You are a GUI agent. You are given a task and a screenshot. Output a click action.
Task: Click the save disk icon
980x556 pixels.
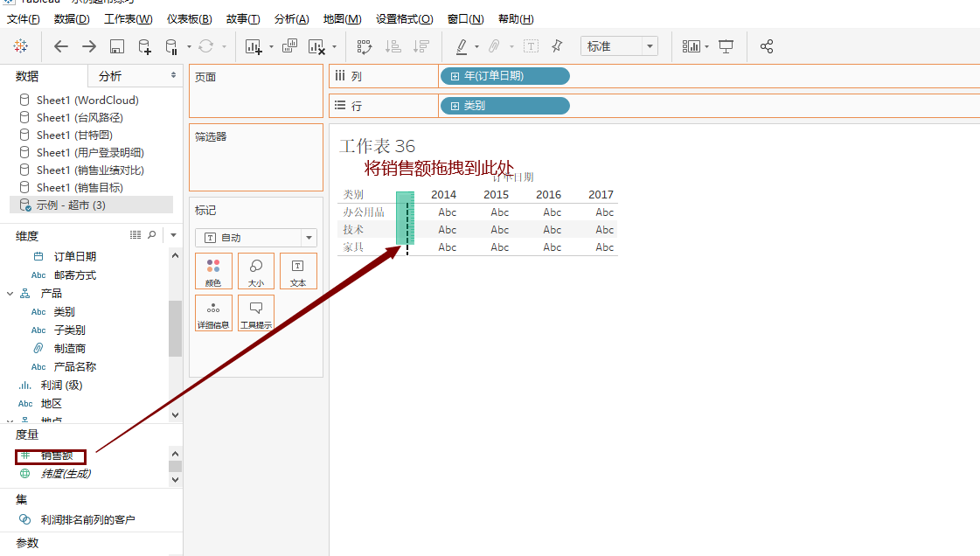point(117,46)
